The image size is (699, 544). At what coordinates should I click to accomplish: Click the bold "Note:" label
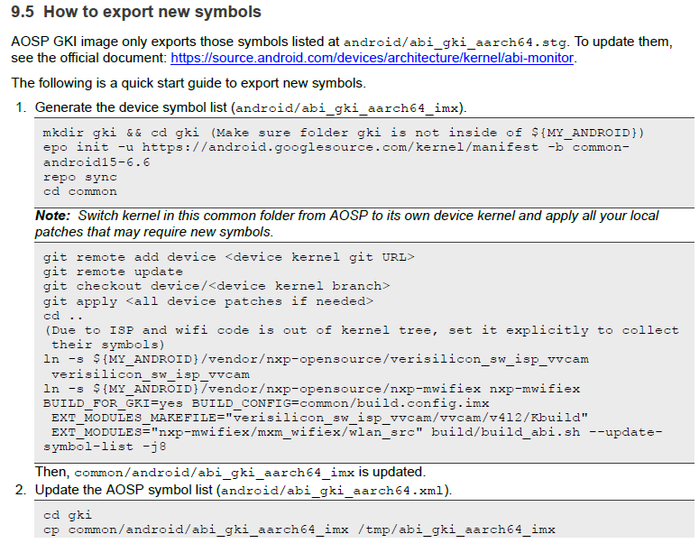pos(52,216)
